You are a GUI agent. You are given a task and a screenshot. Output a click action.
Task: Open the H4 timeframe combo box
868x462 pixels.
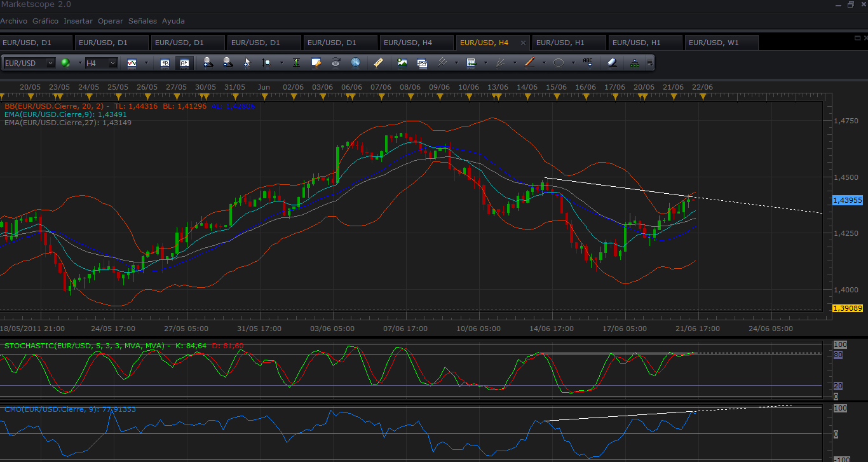point(101,63)
